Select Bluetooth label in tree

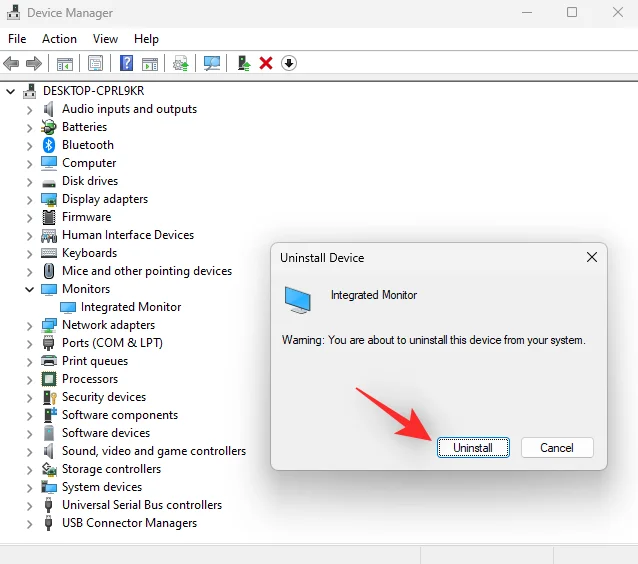88,145
